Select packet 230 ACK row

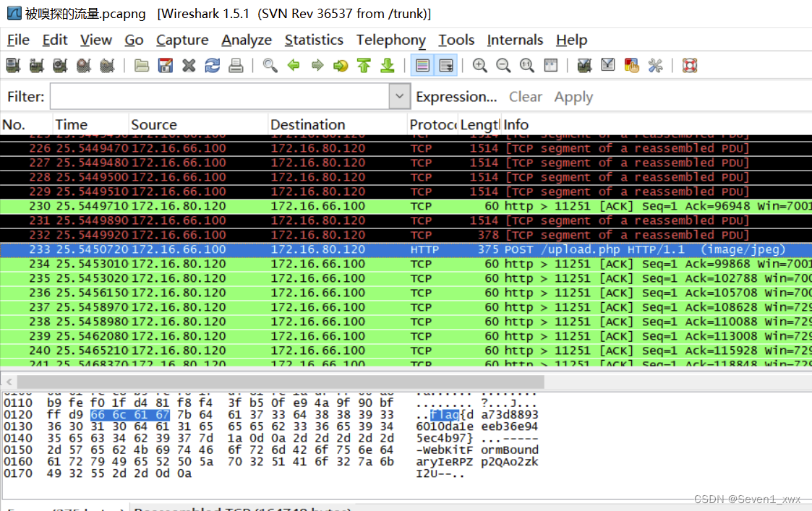(x=406, y=206)
